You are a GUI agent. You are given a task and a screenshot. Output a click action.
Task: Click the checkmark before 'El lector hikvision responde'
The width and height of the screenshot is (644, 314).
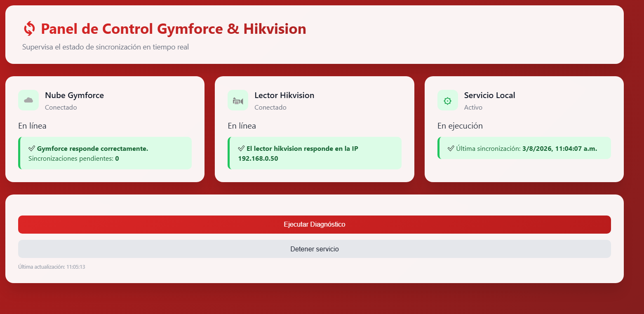coord(242,148)
